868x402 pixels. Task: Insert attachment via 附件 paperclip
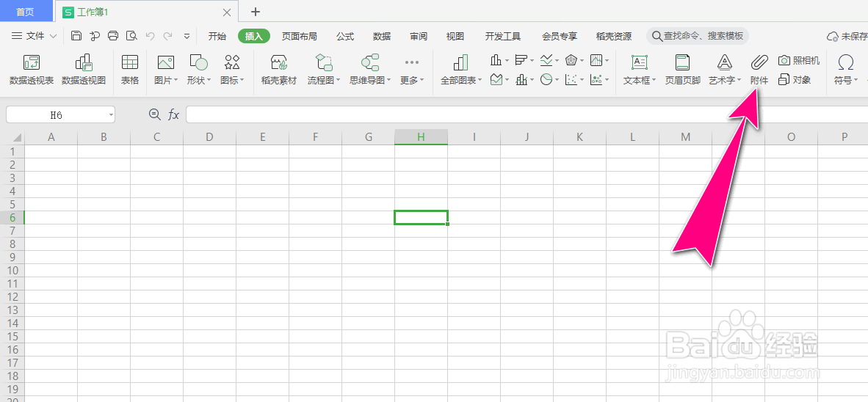759,70
